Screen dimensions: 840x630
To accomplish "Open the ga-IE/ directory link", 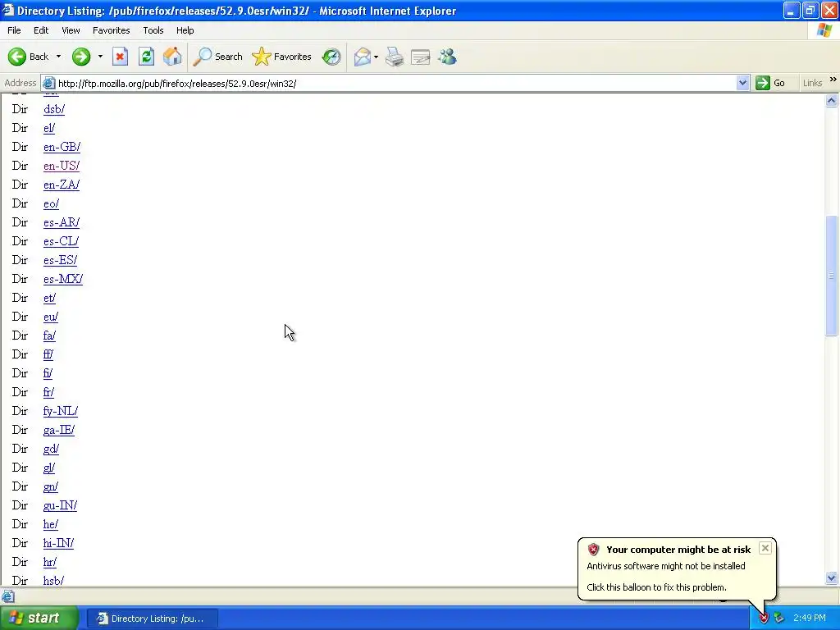I will [x=59, y=430].
